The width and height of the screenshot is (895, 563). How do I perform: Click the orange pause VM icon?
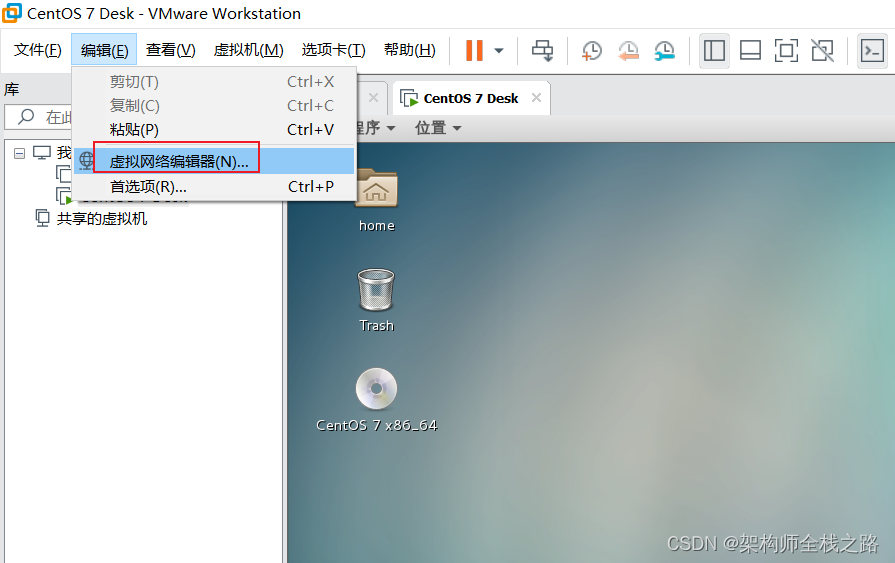tap(474, 50)
